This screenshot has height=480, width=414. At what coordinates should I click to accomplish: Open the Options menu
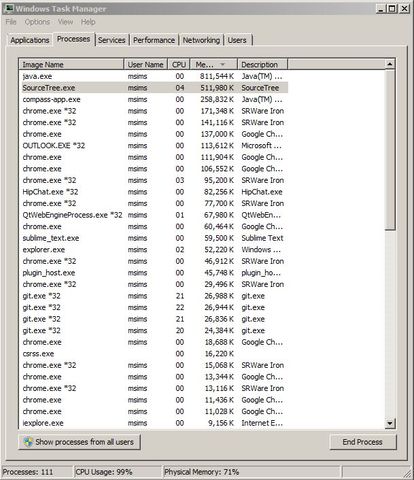(x=37, y=22)
